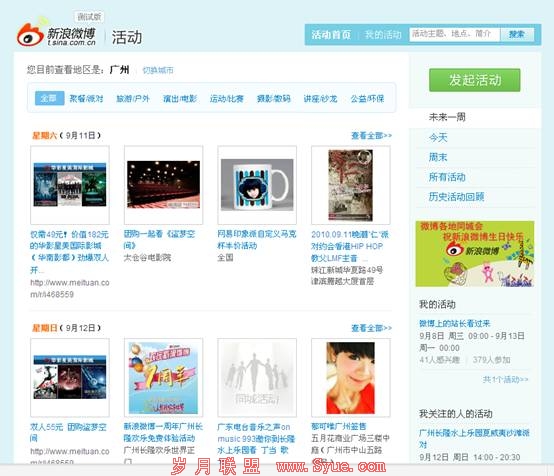Expand 查看全部 for September 11
This screenshot has width=554, height=476.
[371, 135]
